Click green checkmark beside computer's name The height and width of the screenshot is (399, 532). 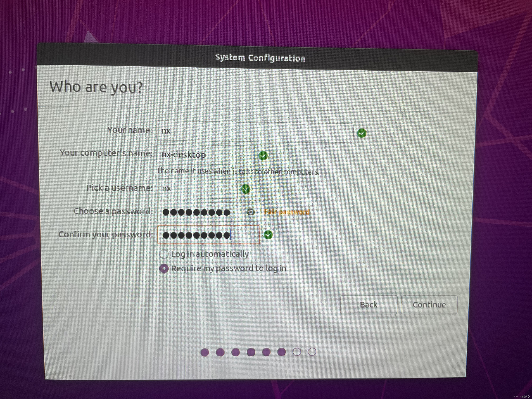pos(263,156)
